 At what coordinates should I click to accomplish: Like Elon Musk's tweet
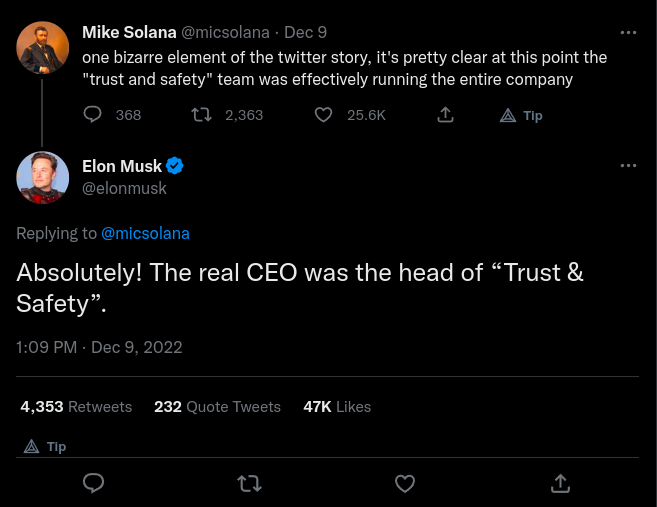point(405,483)
